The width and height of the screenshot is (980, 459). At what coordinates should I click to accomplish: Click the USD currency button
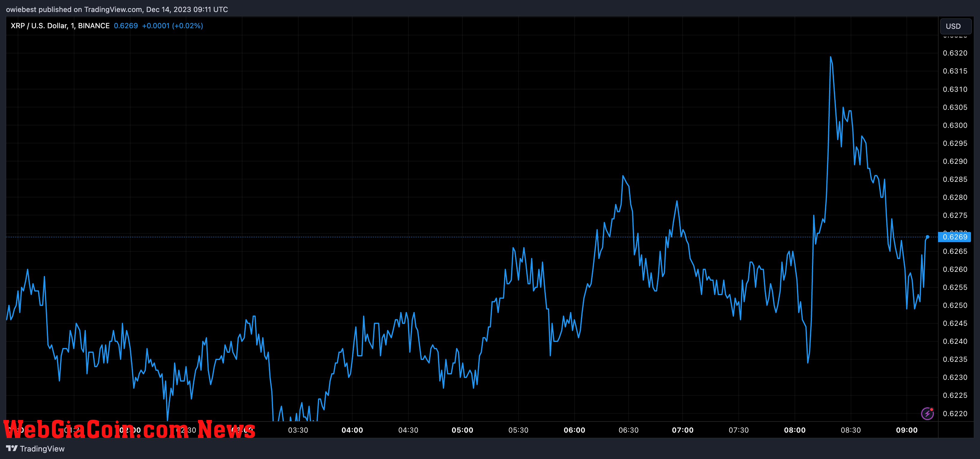(x=955, y=26)
